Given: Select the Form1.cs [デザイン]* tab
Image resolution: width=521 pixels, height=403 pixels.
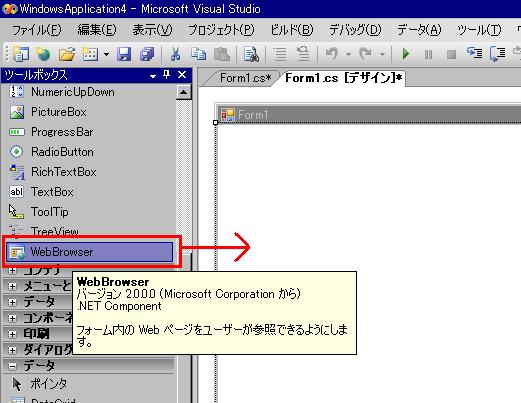Looking at the screenshot, I should pos(344,78).
